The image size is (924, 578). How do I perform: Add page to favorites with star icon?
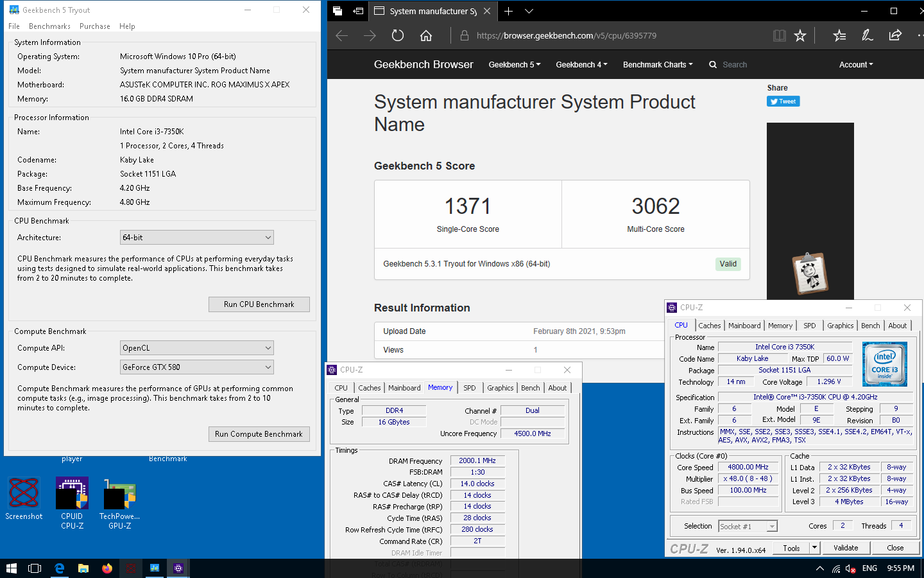[800, 36]
